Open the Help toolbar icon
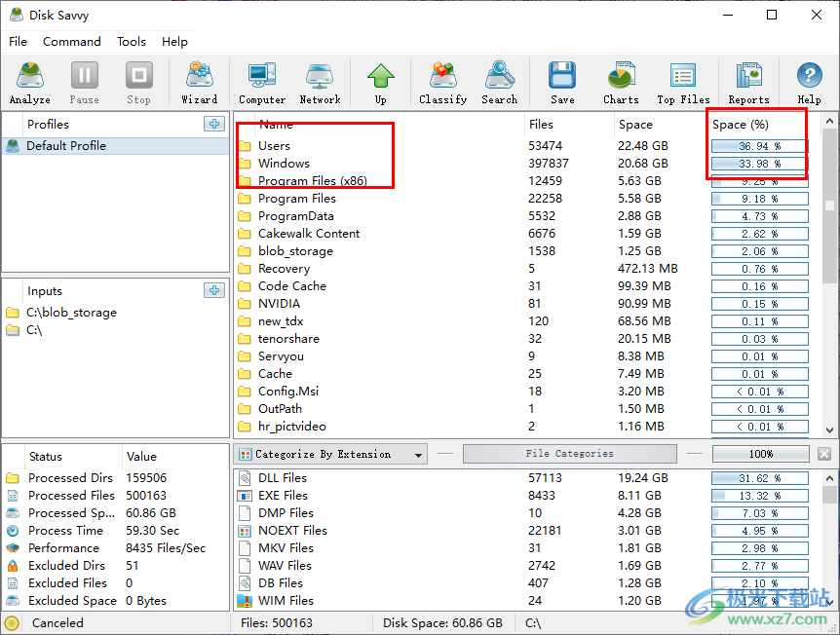Screen dimensions: 840x635 tap(809, 83)
